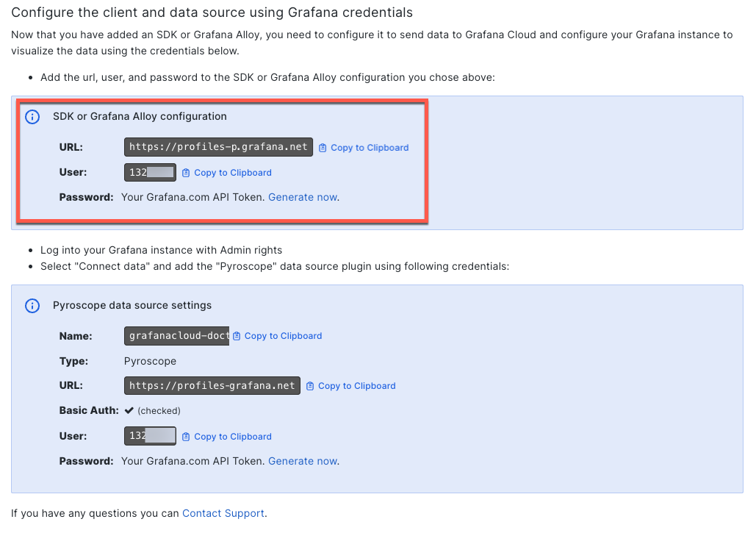Open the Generate now link under SDK Password
Viewport: 756px width, 533px height.
tap(302, 196)
